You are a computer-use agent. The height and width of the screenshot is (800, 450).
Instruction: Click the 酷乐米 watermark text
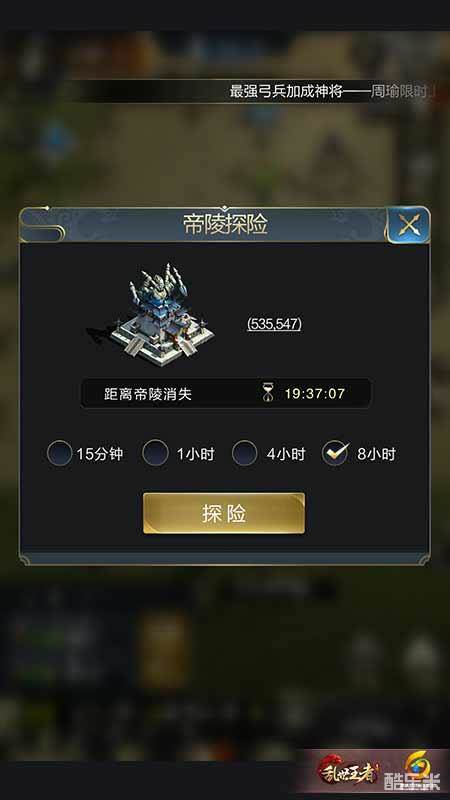point(411,784)
